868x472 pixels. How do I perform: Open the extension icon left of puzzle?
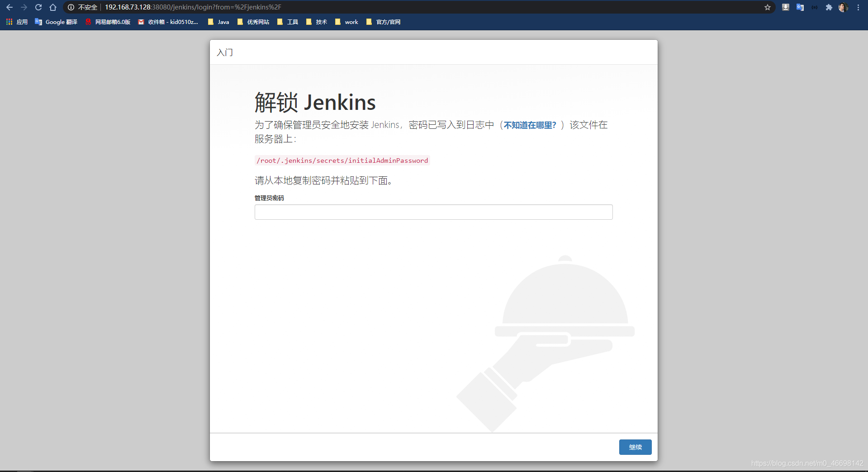[815, 7]
